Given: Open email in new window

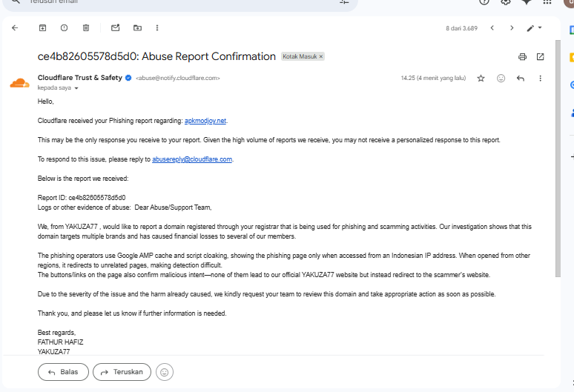Looking at the screenshot, I should [540, 56].
